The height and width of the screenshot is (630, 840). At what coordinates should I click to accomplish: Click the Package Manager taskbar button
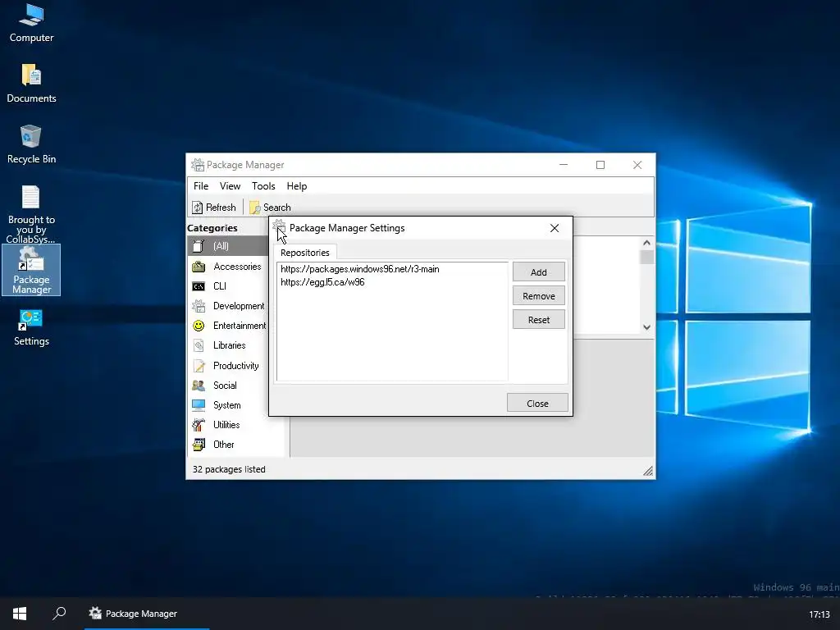pos(146,614)
